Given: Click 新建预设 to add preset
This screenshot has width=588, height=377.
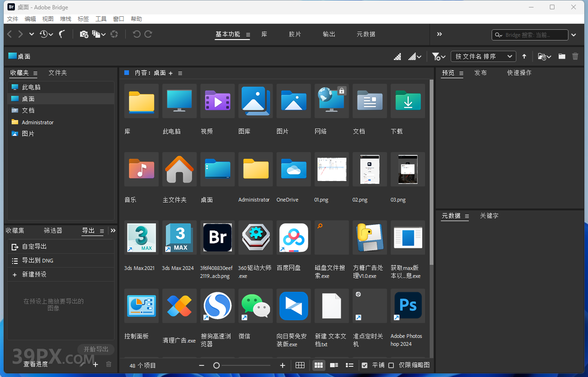Looking at the screenshot, I should 61,275.
